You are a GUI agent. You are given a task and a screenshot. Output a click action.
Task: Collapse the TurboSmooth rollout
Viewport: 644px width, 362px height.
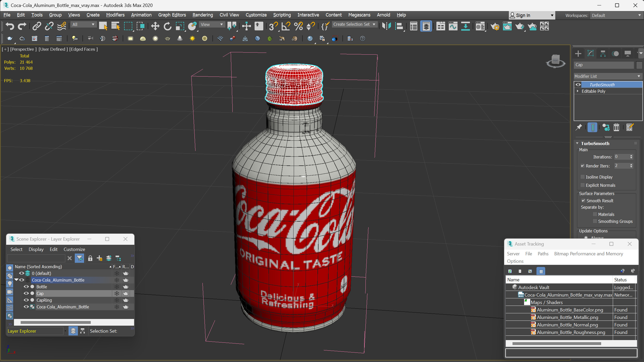click(x=577, y=144)
